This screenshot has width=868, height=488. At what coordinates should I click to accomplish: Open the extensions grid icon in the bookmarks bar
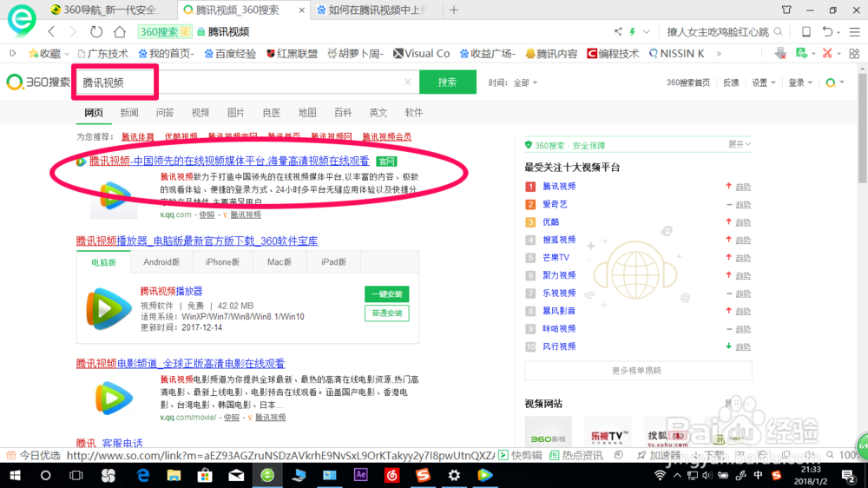[x=854, y=54]
